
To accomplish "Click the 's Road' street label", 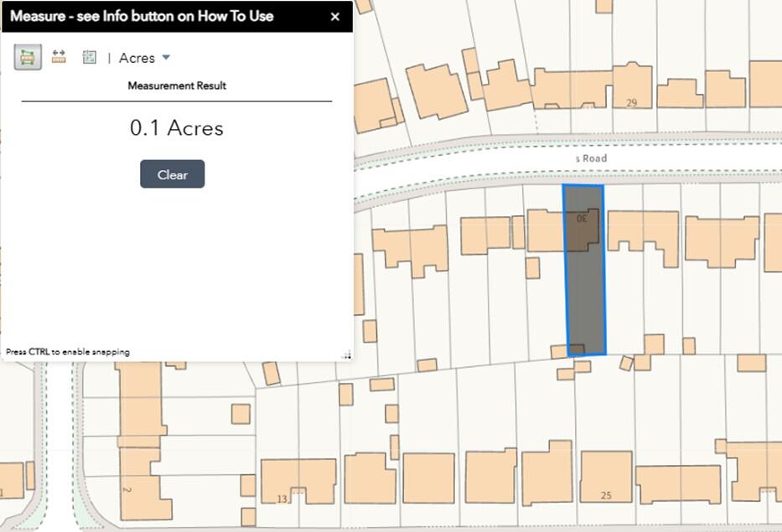I will click(591, 158).
